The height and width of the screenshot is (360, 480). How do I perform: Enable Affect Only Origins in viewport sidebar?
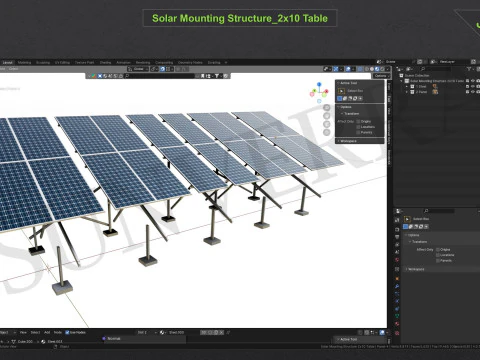pyautogui.click(x=359, y=121)
